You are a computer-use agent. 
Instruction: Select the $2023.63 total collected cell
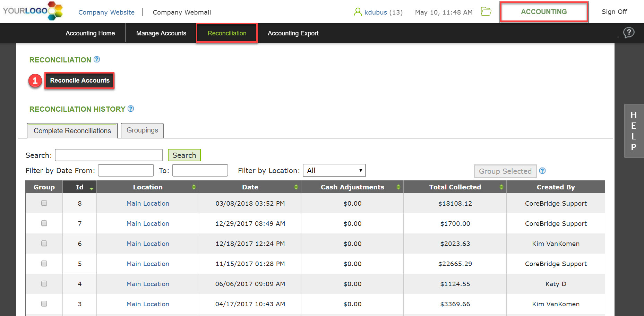(x=455, y=244)
